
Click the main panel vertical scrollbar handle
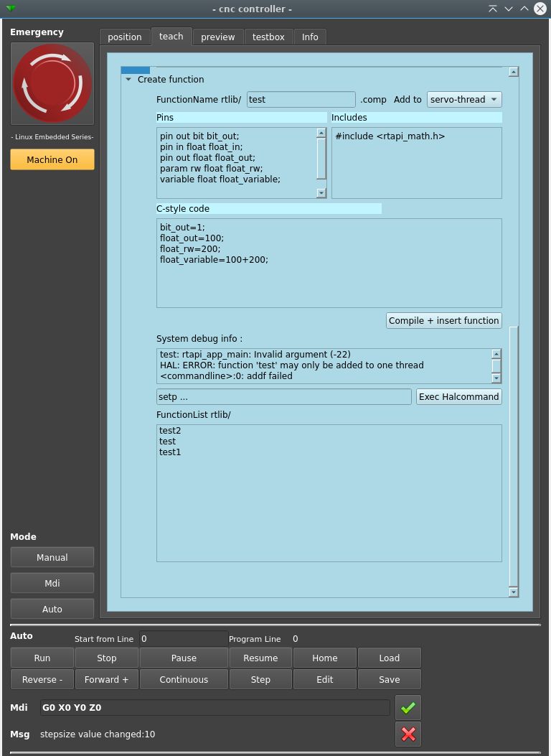pos(514,455)
